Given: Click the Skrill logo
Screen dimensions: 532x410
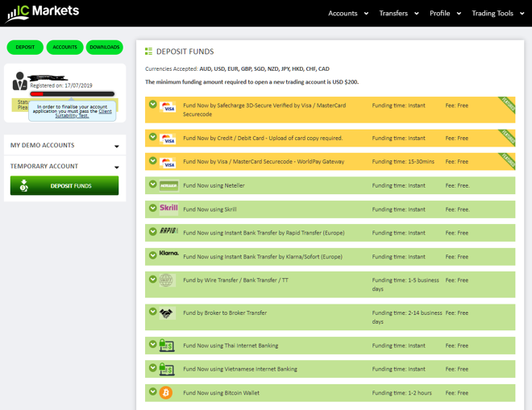Looking at the screenshot, I should point(168,208).
